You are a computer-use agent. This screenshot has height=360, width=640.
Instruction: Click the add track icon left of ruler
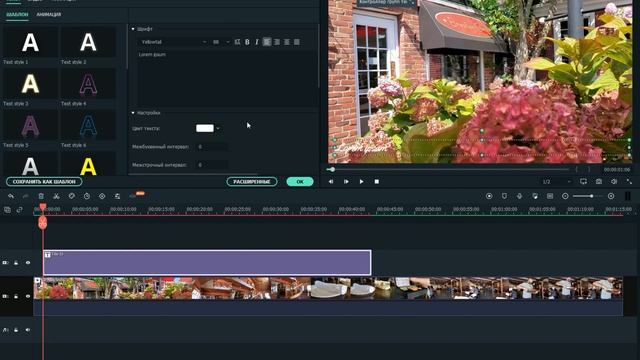[7, 210]
